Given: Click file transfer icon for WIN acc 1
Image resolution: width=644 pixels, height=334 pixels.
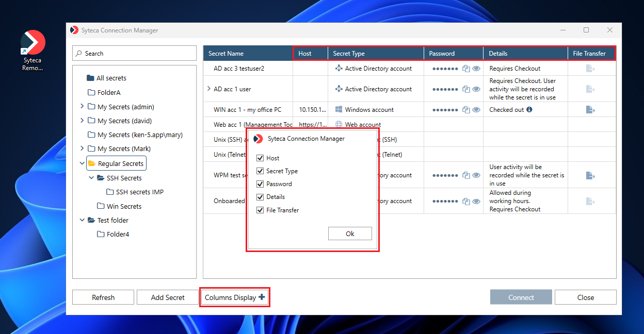Looking at the screenshot, I should coord(591,110).
